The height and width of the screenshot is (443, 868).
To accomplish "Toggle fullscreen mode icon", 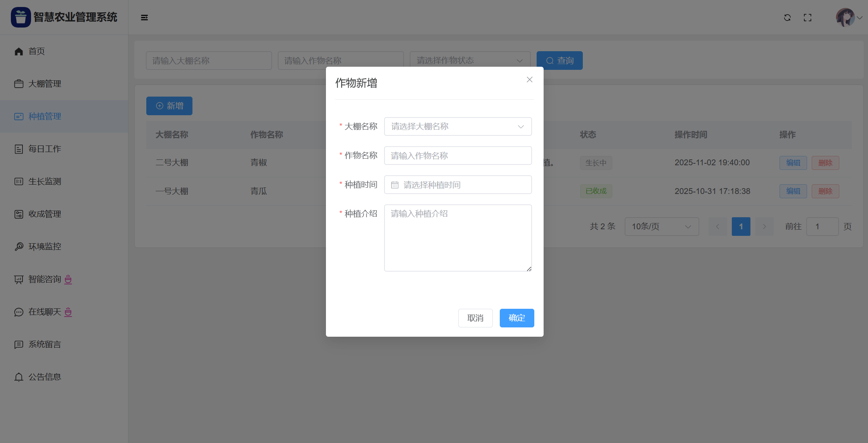I will coord(807,17).
